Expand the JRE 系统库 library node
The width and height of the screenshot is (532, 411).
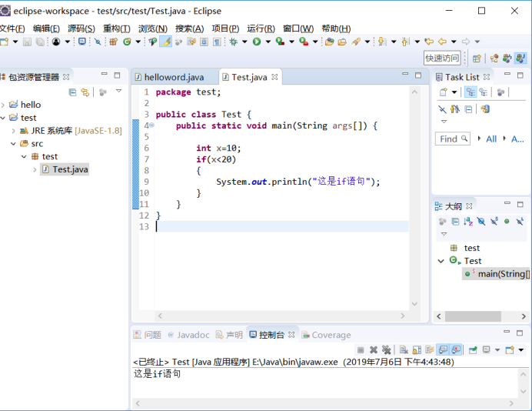[13, 131]
